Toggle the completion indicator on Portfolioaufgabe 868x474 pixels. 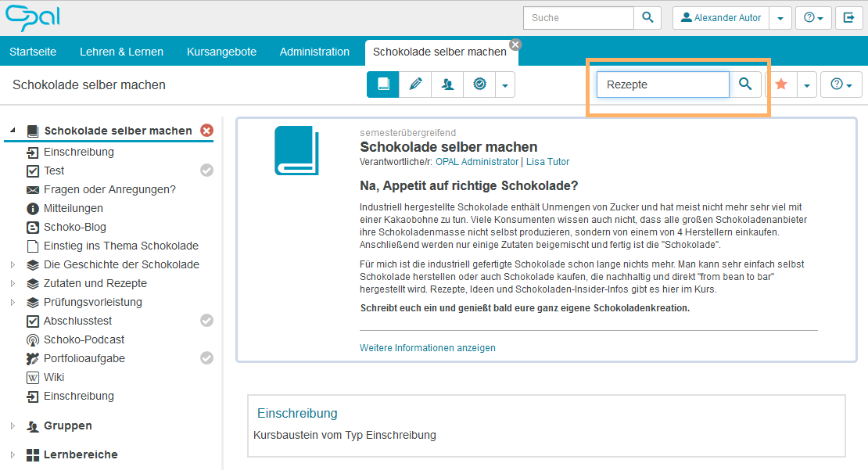pos(206,358)
